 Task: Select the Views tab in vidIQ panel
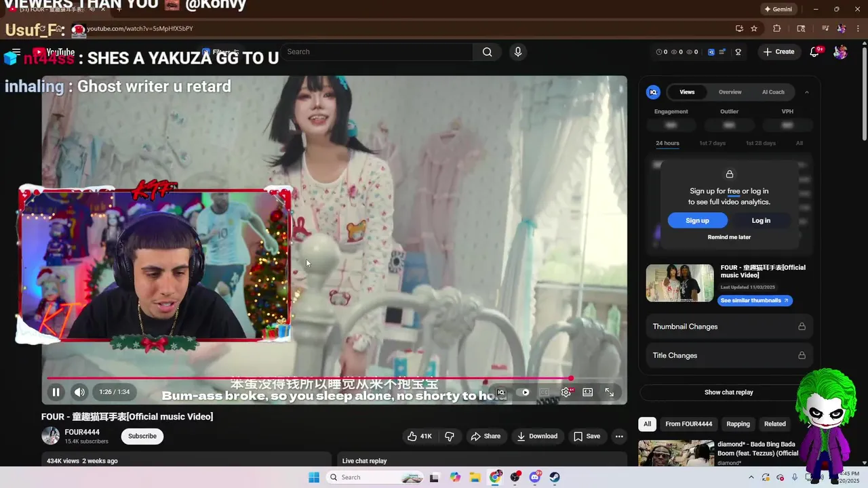687,92
